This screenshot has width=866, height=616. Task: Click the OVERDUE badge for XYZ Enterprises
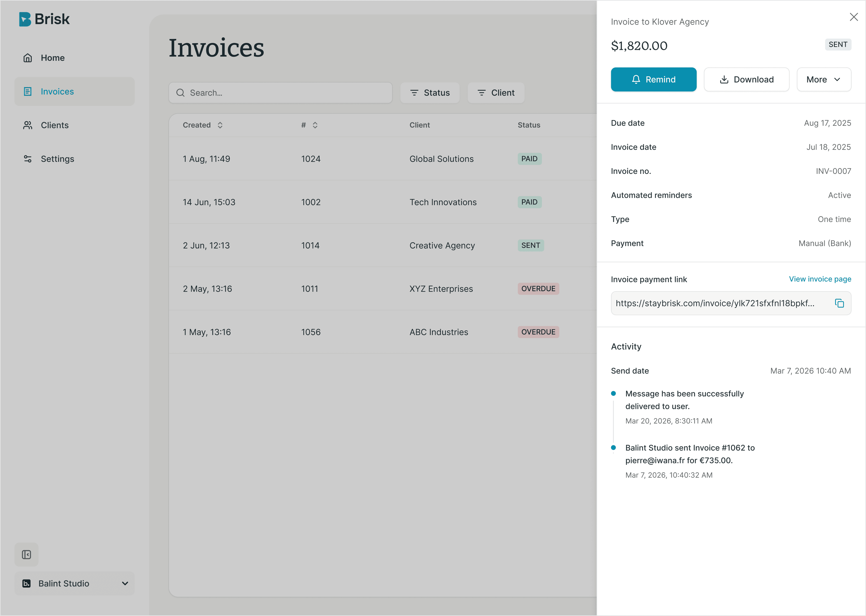point(538,288)
